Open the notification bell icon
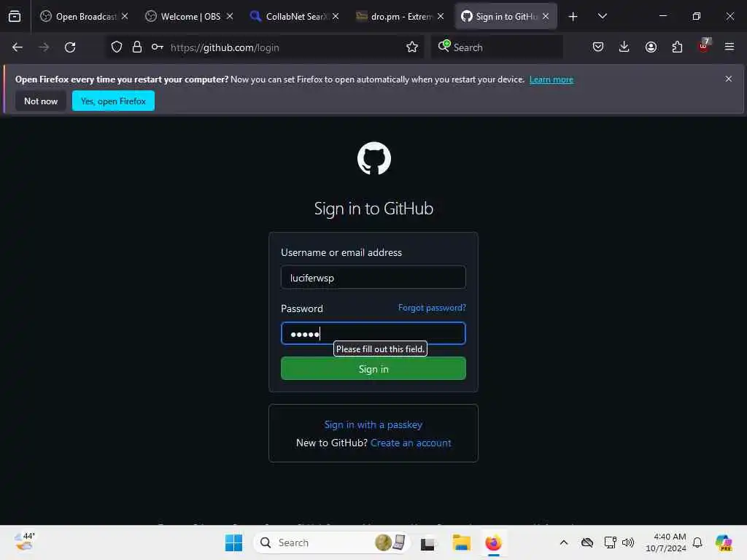 pyautogui.click(x=697, y=542)
